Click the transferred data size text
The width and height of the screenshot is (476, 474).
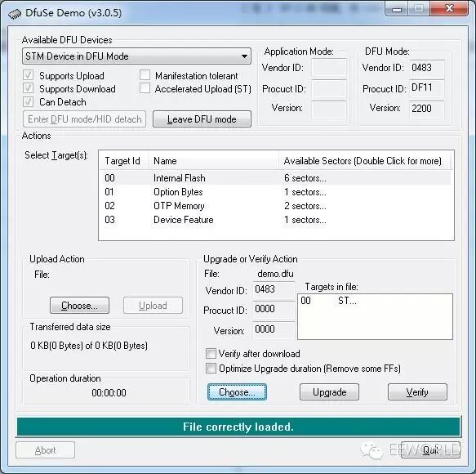pos(89,346)
